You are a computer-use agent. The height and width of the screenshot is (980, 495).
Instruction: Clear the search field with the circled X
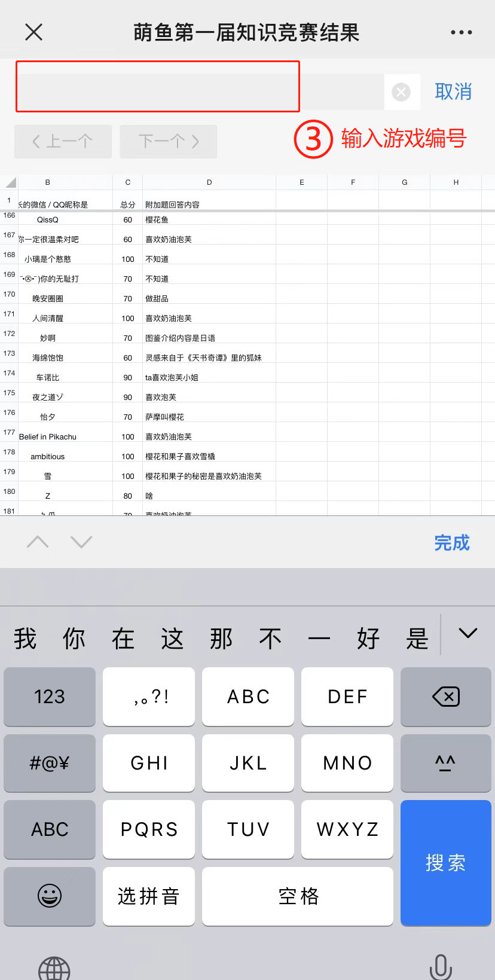(401, 92)
